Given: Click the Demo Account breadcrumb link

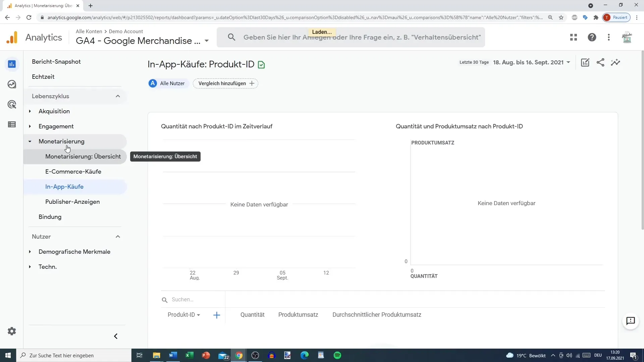Looking at the screenshot, I should coord(126,31).
